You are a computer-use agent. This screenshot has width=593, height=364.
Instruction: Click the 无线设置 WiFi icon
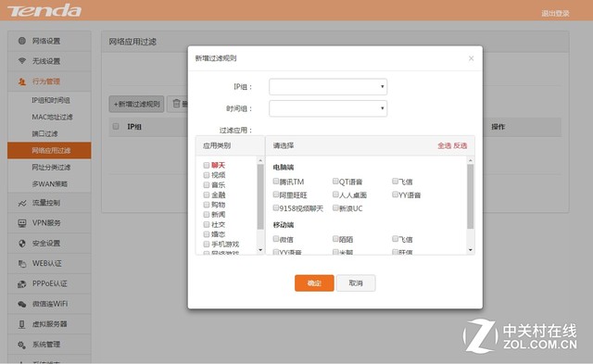(22, 61)
